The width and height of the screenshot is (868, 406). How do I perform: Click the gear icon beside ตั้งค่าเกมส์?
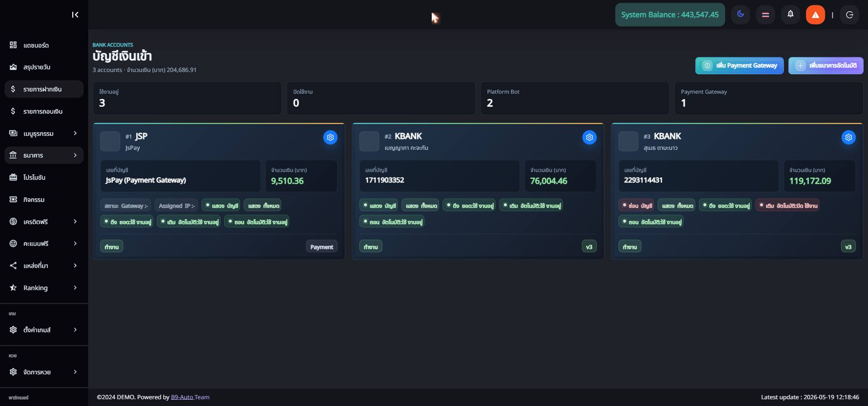[13, 330]
